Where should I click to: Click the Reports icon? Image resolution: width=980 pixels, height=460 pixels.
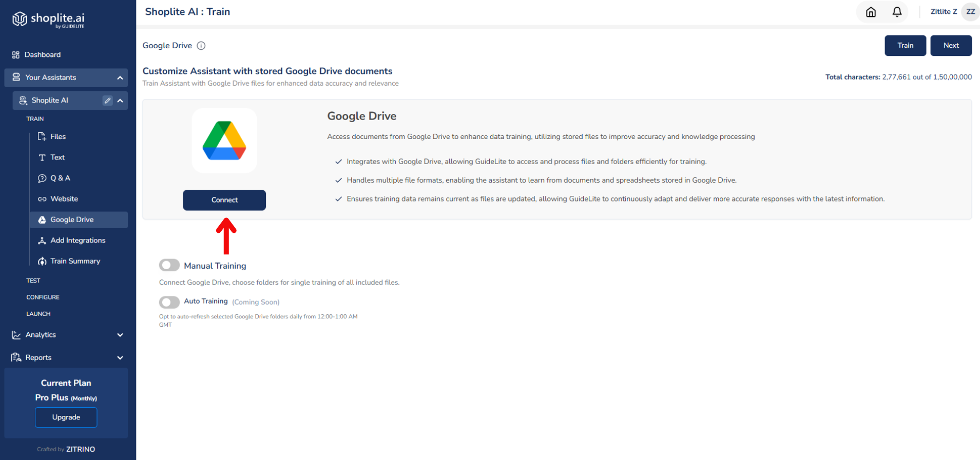[16, 357]
